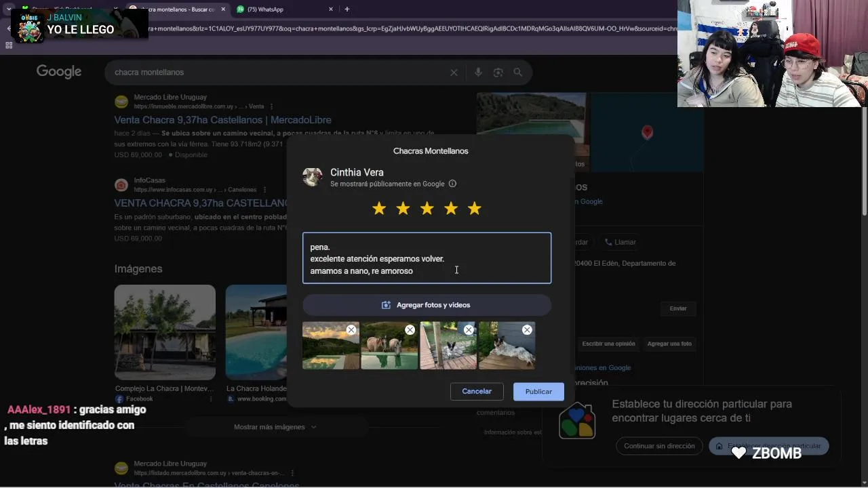Click 'Agregar fotos y videos' button
Screen dimensions: 868x488
(427, 305)
